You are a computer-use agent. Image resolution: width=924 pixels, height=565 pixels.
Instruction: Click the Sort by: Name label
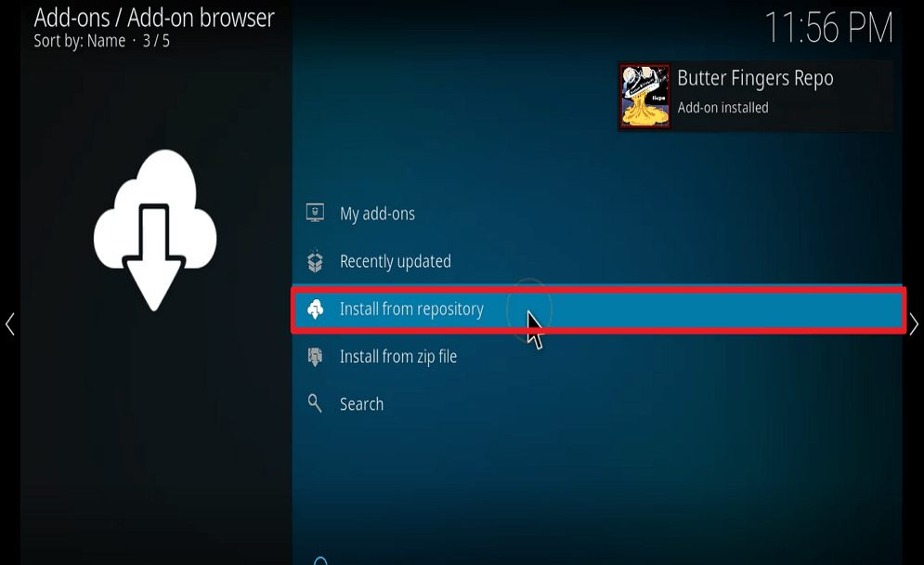(x=80, y=41)
